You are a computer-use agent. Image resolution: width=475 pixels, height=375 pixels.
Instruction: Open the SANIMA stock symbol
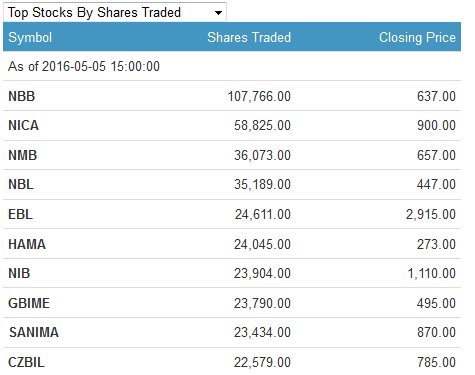click(34, 332)
